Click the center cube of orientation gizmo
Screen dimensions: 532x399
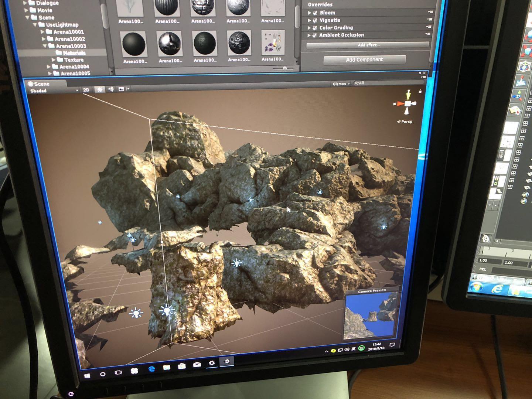[x=408, y=104]
